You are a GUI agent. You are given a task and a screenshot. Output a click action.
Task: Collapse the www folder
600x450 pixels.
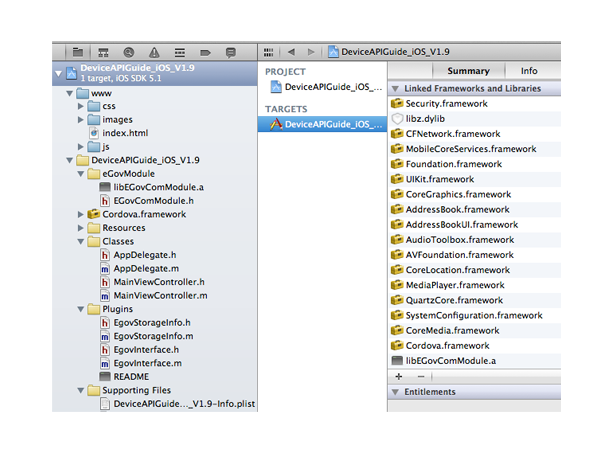click(69, 92)
